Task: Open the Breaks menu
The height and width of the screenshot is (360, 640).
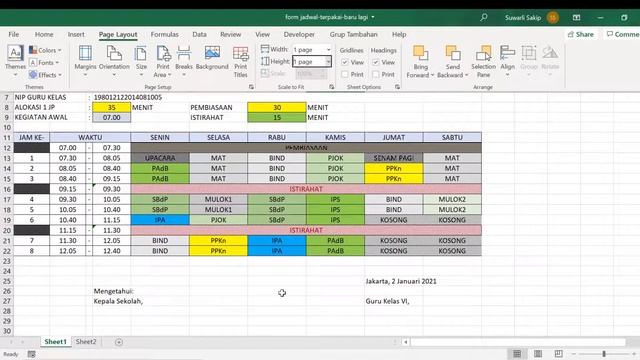Action: 184,61
